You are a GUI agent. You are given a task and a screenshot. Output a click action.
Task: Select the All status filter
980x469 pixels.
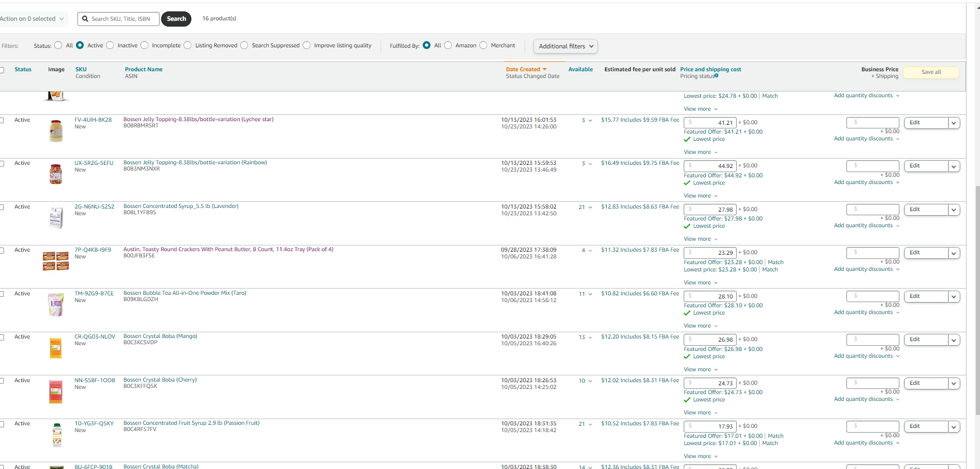click(58, 45)
